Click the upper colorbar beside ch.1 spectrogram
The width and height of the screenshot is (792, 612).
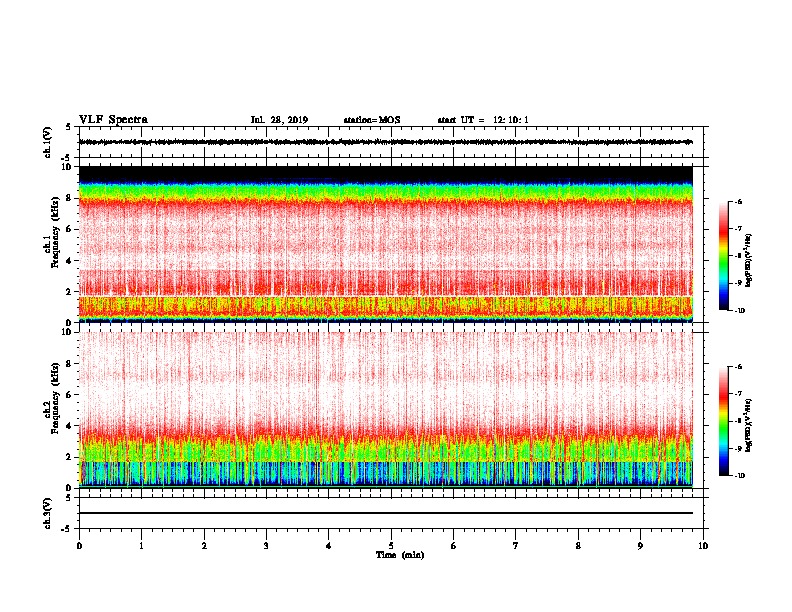point(723,256)
